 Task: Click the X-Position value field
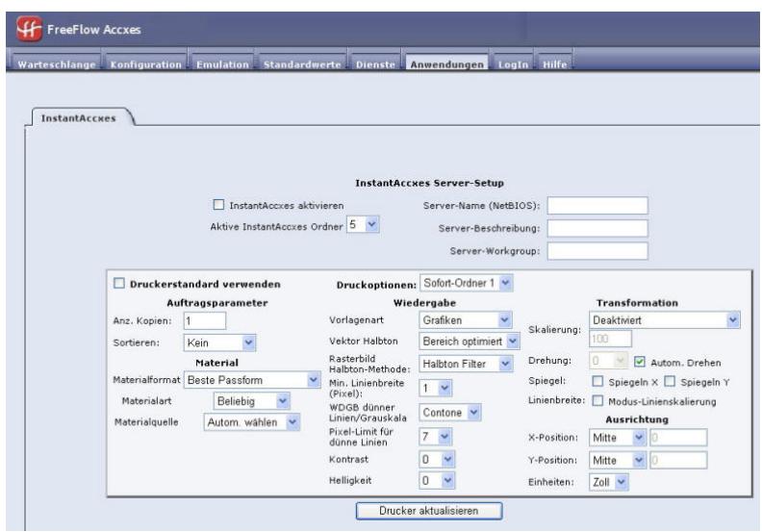(x=678, y=438)
